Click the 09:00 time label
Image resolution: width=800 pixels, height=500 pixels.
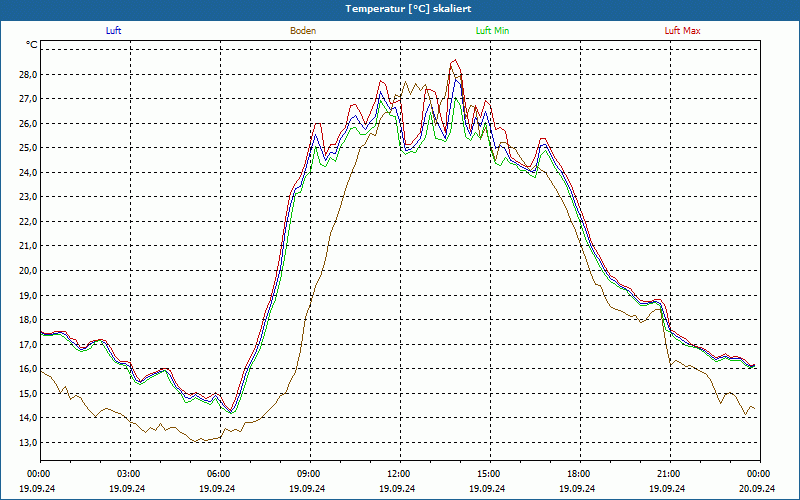pos(309,474)
